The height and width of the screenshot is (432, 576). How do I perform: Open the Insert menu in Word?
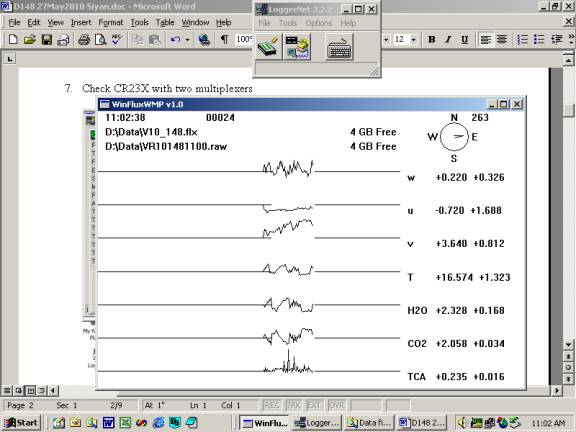coord(81,22)
